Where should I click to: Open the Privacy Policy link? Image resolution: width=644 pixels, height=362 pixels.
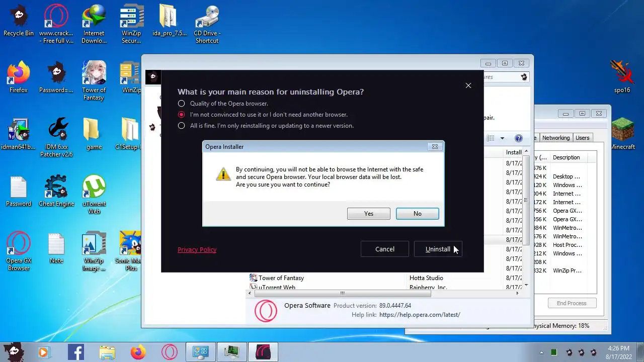[197, 249]
